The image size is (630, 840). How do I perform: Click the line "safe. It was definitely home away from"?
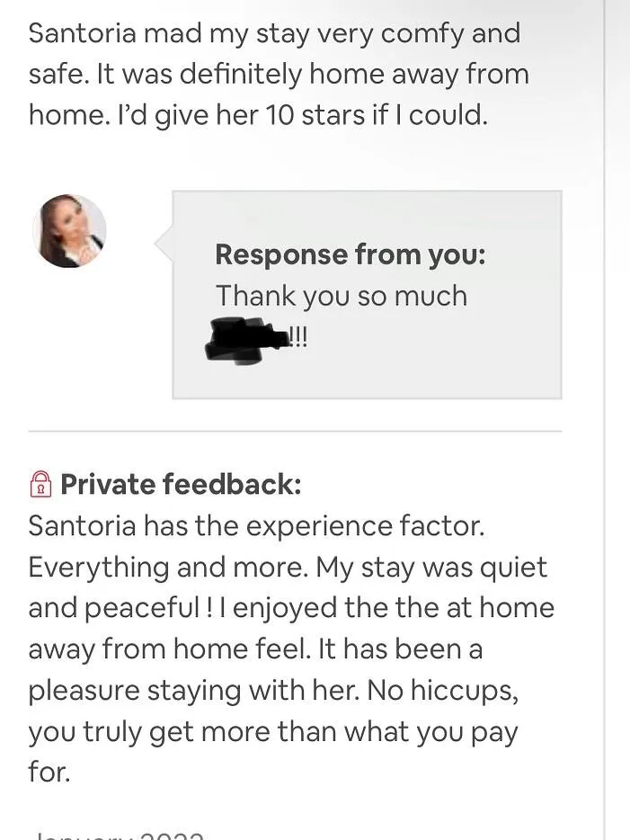[279, 75]
